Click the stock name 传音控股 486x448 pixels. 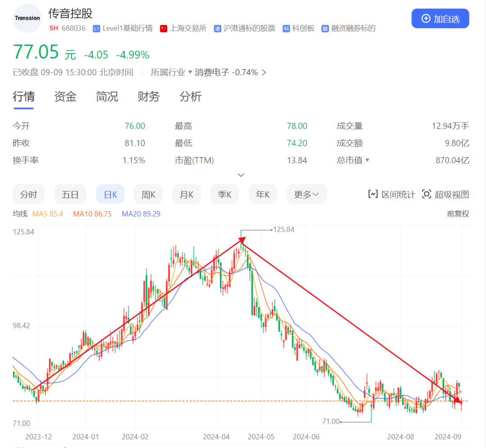[70, 14]
